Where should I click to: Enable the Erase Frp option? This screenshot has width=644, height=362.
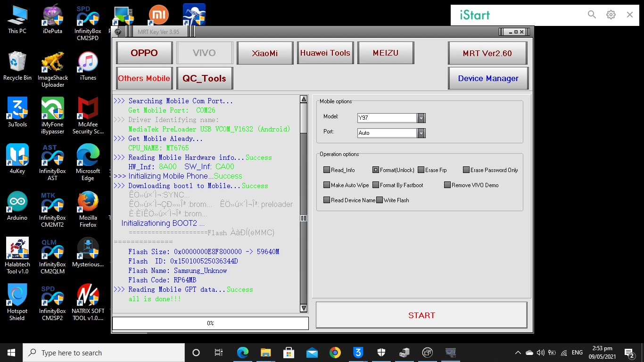421,170
